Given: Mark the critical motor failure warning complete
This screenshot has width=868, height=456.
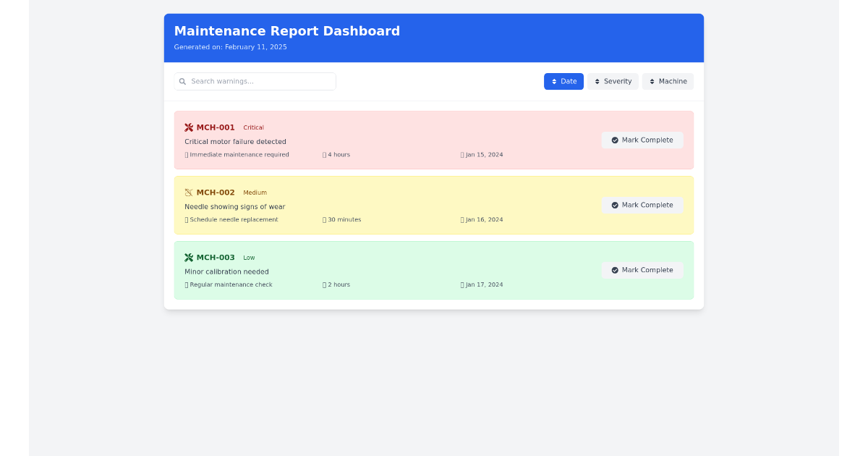Looking at the screenshot, I should (x=642, y=140).
